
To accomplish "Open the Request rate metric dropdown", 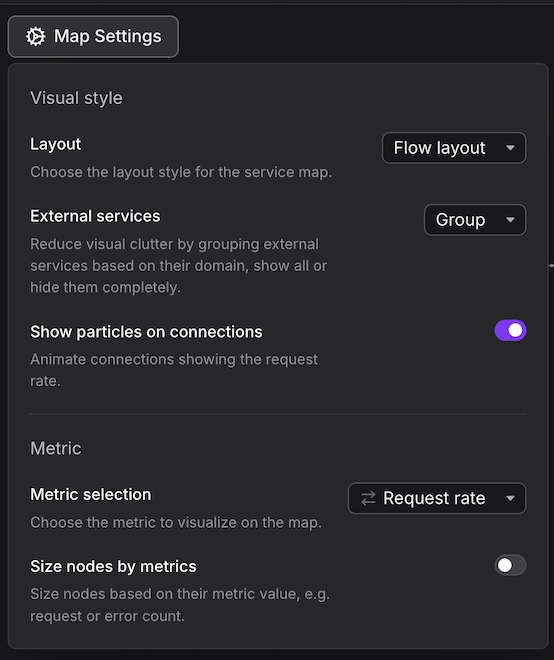I will [x=437, y=498].
